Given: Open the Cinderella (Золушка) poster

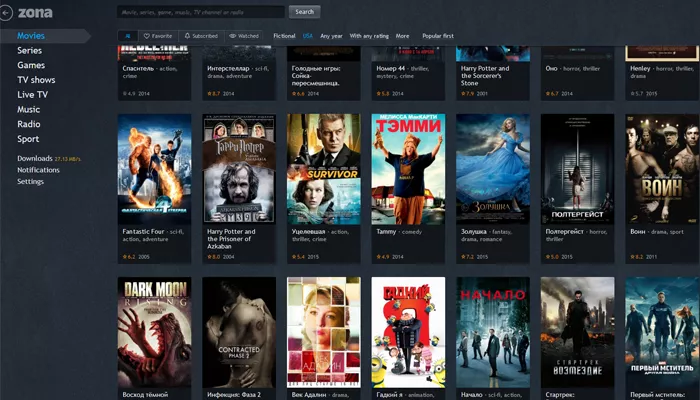Looking at the screenshot, I should point(493,169).
